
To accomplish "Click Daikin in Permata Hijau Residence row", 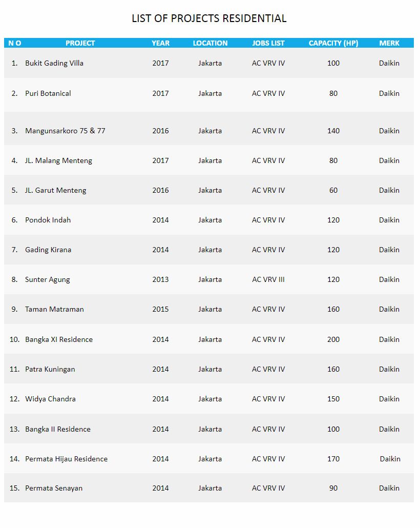I will [390, 459].
